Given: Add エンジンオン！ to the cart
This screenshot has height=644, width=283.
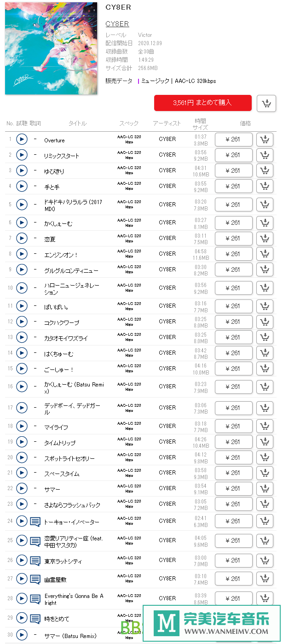Looking at the screenshot, I should (x=265, y=254).
